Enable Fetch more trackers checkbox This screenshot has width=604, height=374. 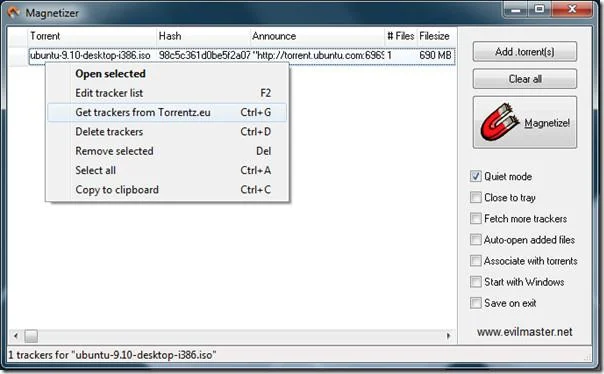click(x=476, y=219)
